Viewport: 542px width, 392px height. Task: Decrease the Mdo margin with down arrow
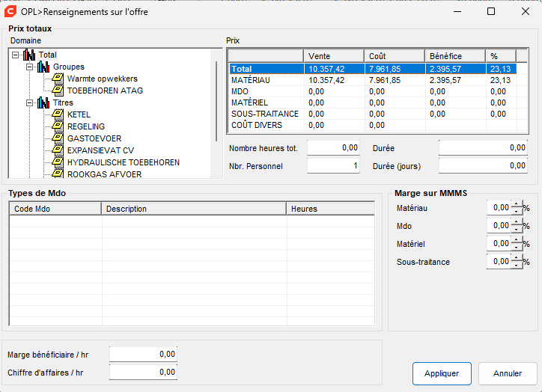[x=517, y=229]
